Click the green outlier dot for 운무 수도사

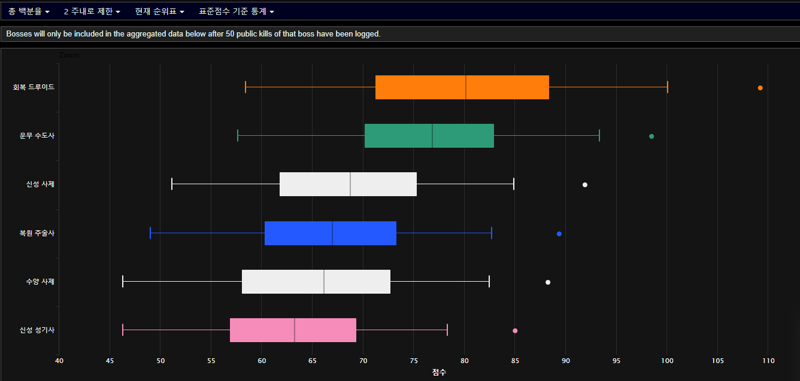(x=652, y=136)
